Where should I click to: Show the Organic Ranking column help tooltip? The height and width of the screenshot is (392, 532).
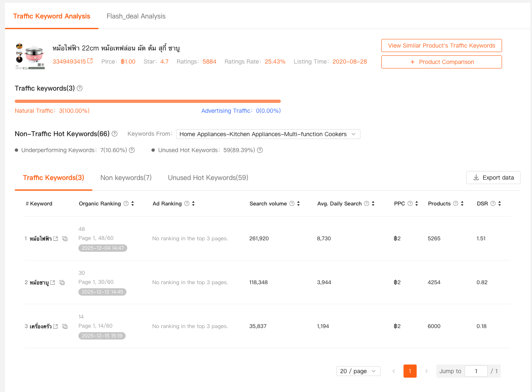[x=126, y=203]
